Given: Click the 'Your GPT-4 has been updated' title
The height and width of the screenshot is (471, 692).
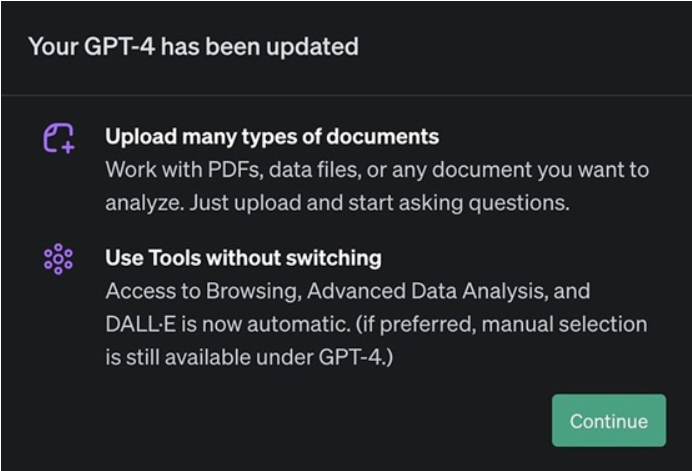Looking at the screenshot, I should point(193,46).
